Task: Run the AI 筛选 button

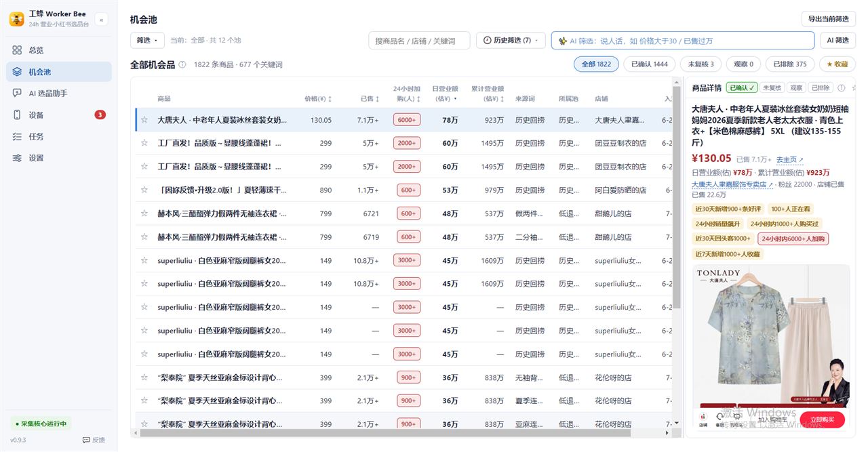Action: tap(837, 41)
